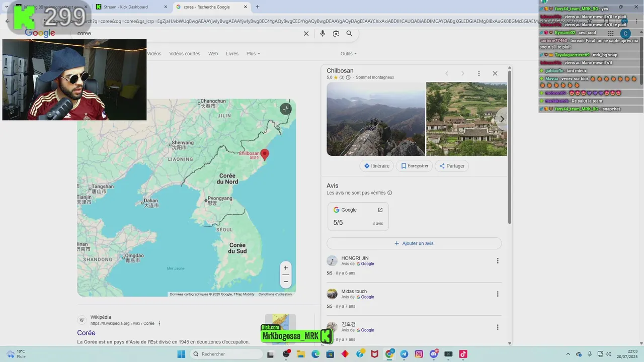Open options for Midas touch review
The image size is (644, 362).
click(498, 294)
